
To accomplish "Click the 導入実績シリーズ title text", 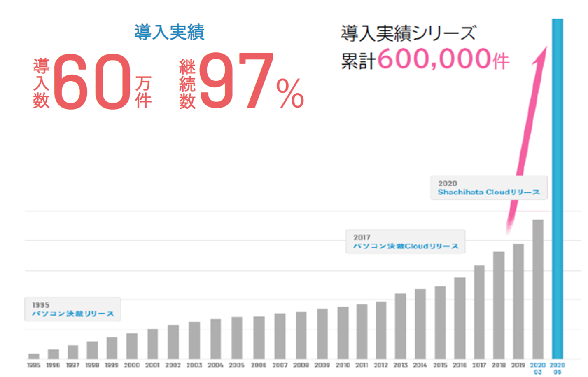I will click(x=408, y=33).
